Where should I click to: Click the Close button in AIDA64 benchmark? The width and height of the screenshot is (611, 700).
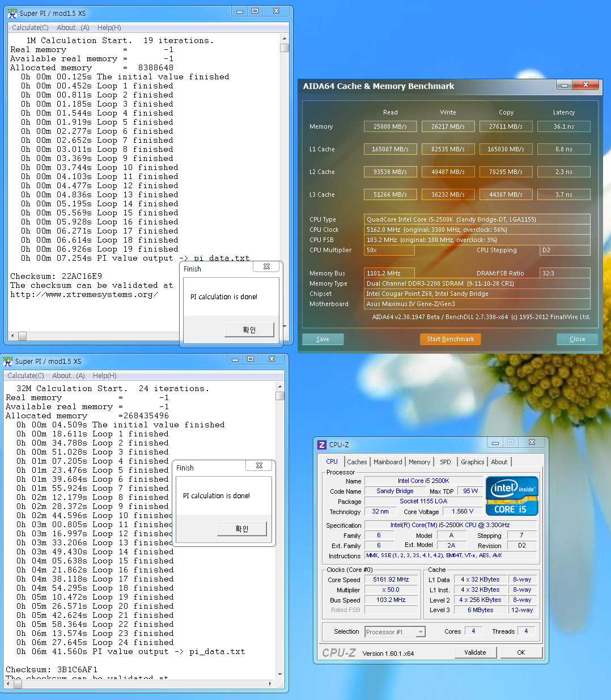(577, 339)
